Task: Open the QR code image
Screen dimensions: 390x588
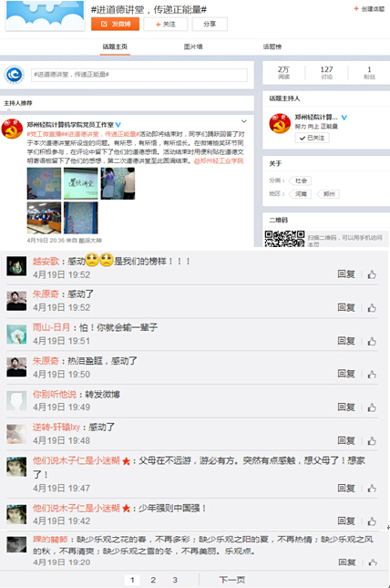Action: [x=284, y=239]
